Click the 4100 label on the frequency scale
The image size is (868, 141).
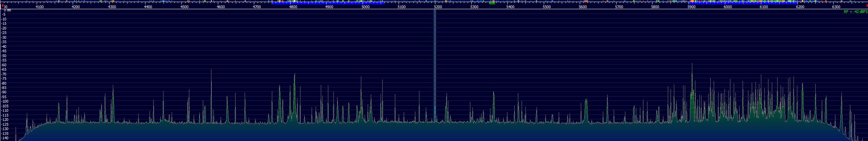click(x=39, y=7)
